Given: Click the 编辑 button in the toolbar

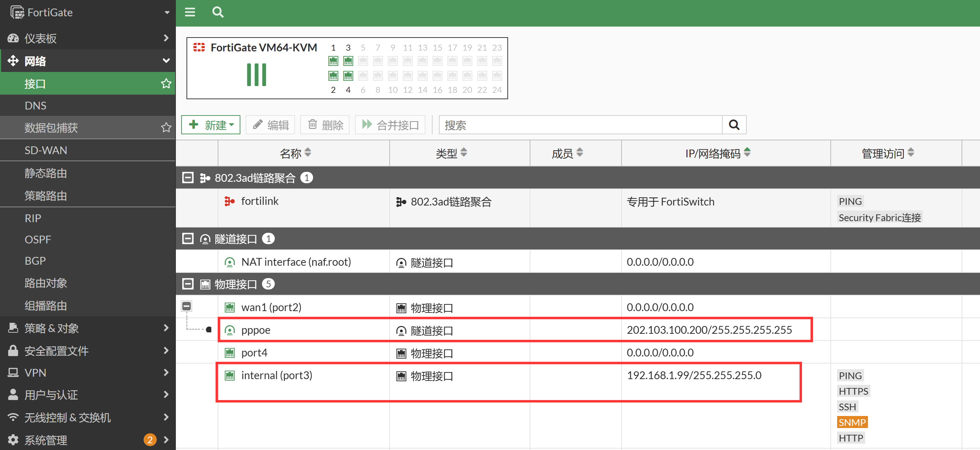Looking at the screenshot, I should [x=271, y=125].
